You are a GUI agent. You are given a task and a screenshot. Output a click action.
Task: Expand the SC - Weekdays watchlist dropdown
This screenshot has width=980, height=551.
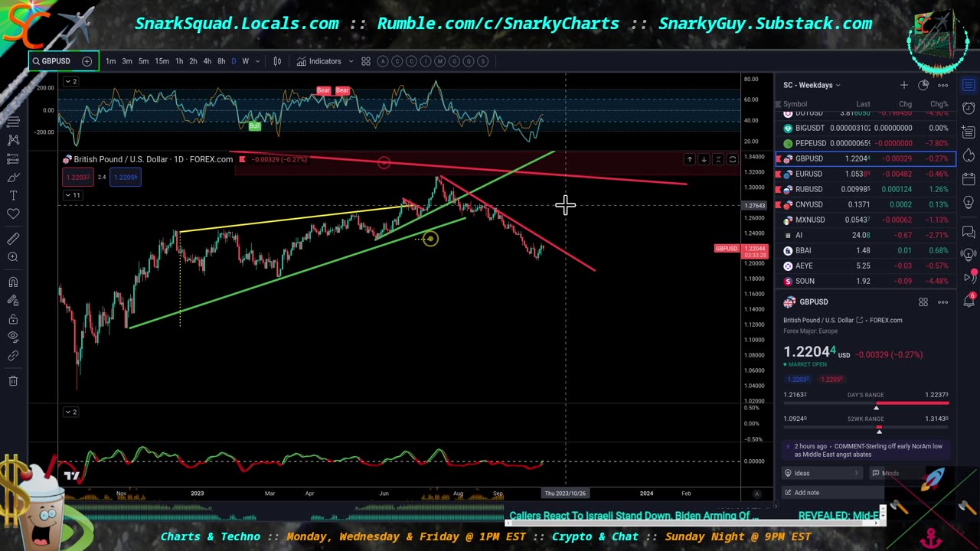[812, 85]
